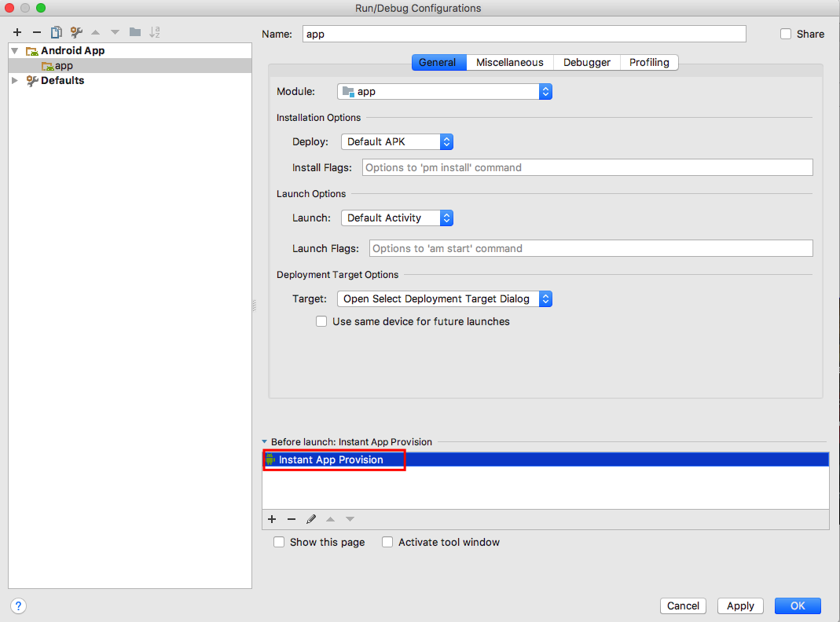
Task: Switch to the Profiling tab
Action: click(649, 62)
